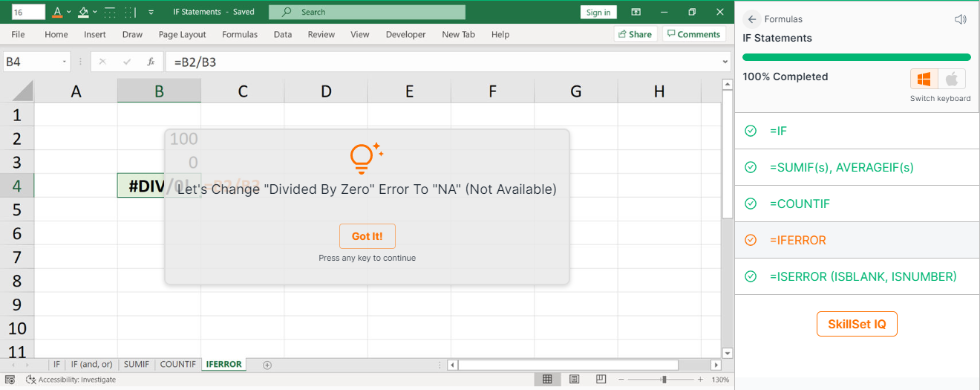
Task: Click the macro recording icon in status bar
Action: pyautogui.click(x=10, y=380)
